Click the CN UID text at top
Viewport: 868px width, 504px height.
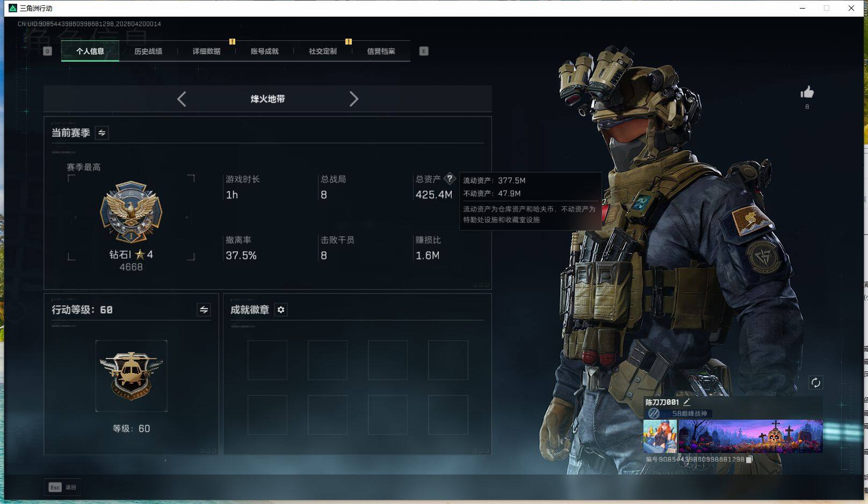pos(89,24)
